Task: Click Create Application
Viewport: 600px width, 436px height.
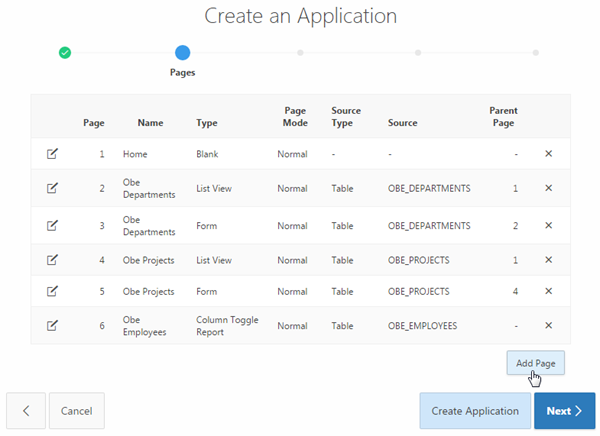Action: (x=475, y=411)
